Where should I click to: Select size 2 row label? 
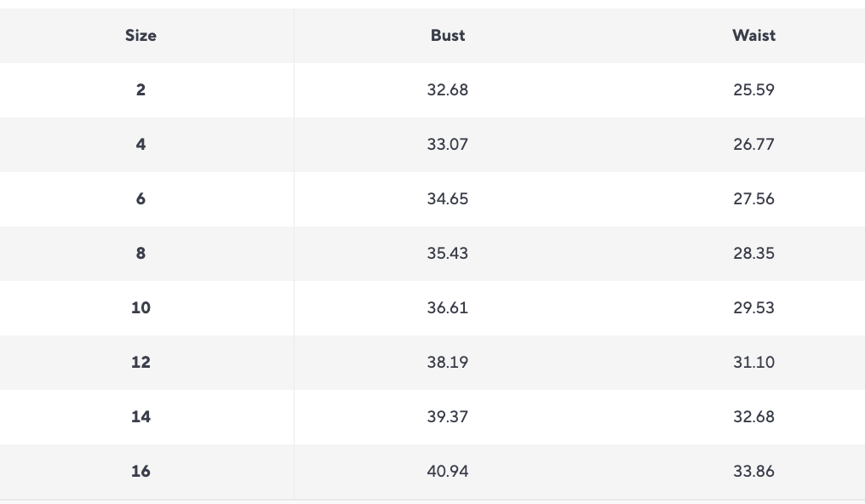pos(140,90)
